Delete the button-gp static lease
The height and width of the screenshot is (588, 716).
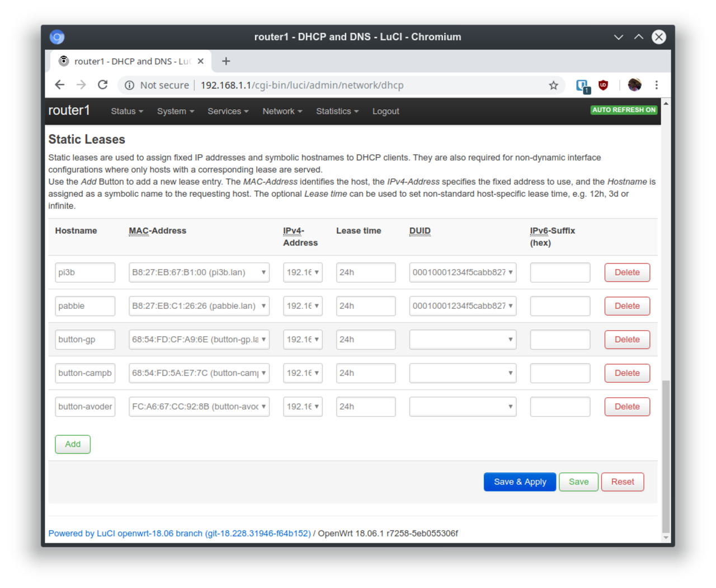pos(627,340)
